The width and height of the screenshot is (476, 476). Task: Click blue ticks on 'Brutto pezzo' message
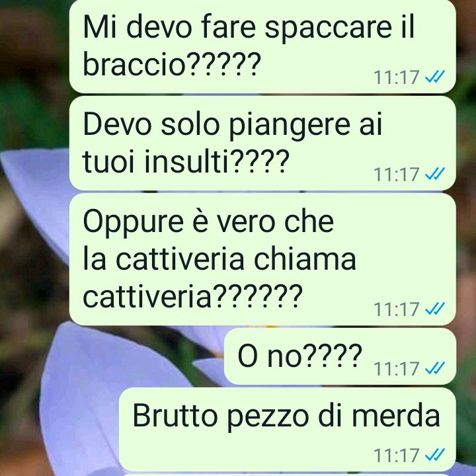[435, 454]
